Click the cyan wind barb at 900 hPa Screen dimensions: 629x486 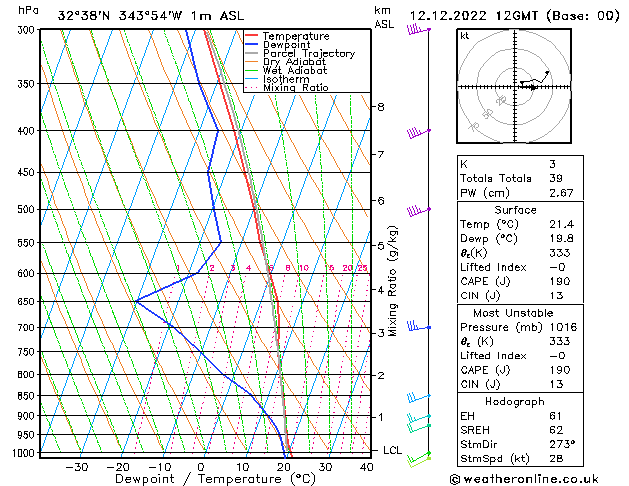click(418, 418)
